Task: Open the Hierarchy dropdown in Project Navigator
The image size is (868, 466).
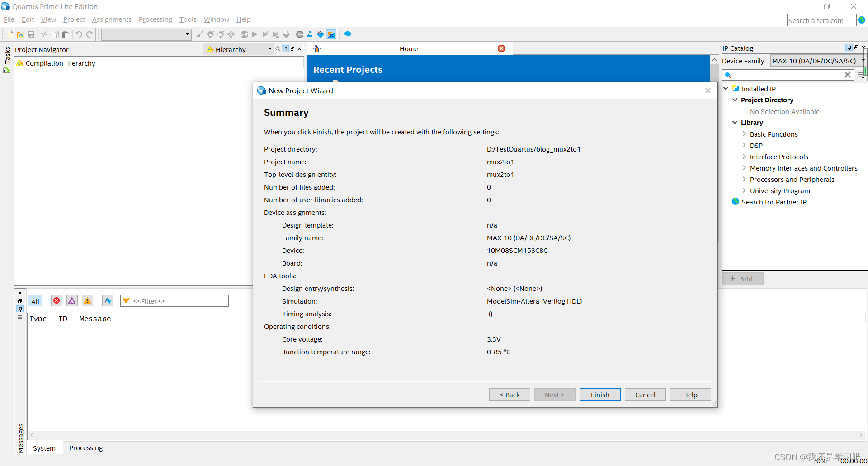Action: point(239,49)
